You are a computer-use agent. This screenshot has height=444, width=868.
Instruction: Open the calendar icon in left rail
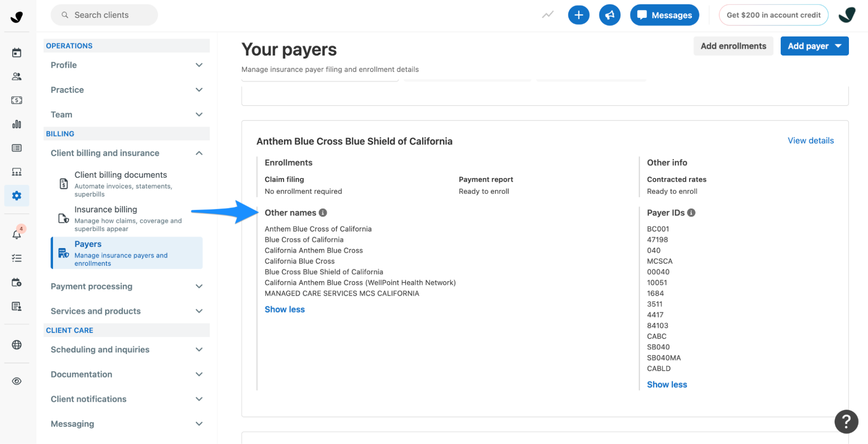tap(17, 53)
